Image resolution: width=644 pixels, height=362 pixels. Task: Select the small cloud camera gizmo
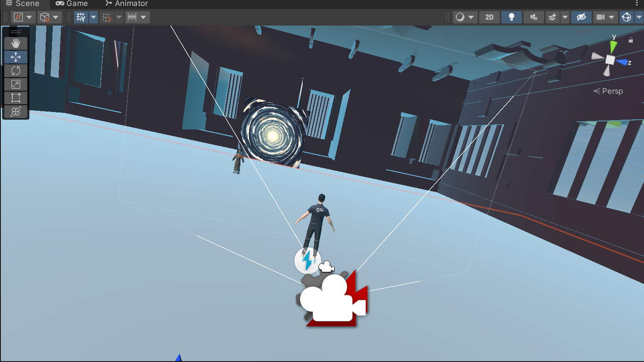coord(326,267)
